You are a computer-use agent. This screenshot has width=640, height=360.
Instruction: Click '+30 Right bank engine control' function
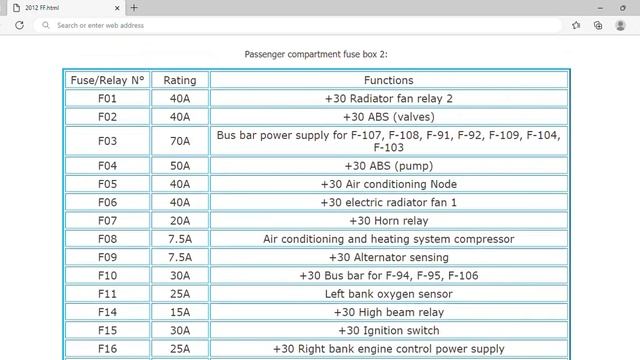[x=389, y=349]
